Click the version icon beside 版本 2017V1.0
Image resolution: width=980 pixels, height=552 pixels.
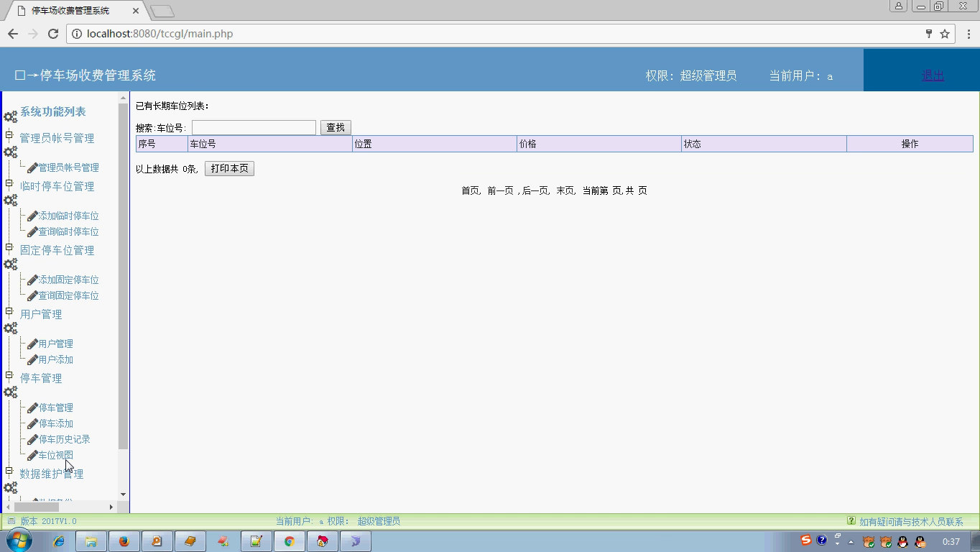tap(11, 521)
